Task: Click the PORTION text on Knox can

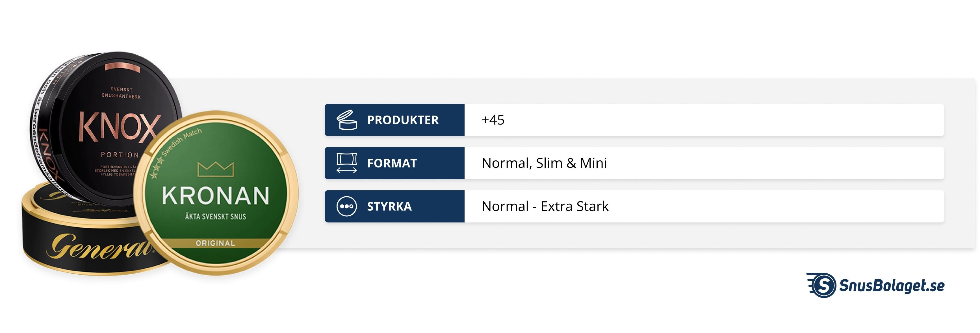Action: coord(120,155)
